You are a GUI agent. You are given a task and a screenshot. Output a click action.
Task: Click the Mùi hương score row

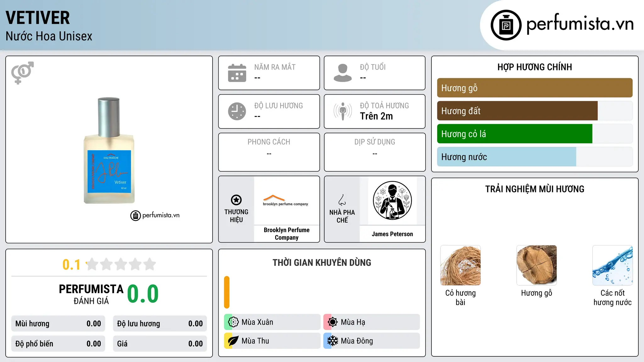click(x=58, y=324)
